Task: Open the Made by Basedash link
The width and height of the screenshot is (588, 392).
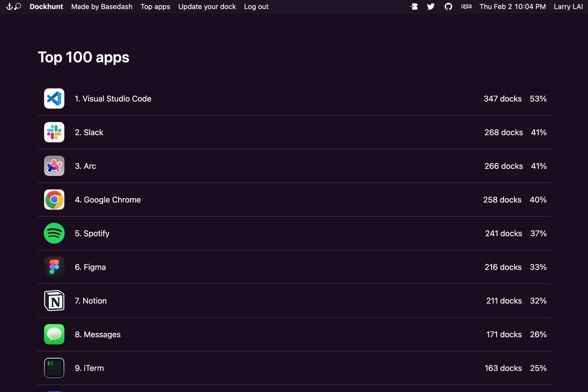Action: (x=102, y=6)
